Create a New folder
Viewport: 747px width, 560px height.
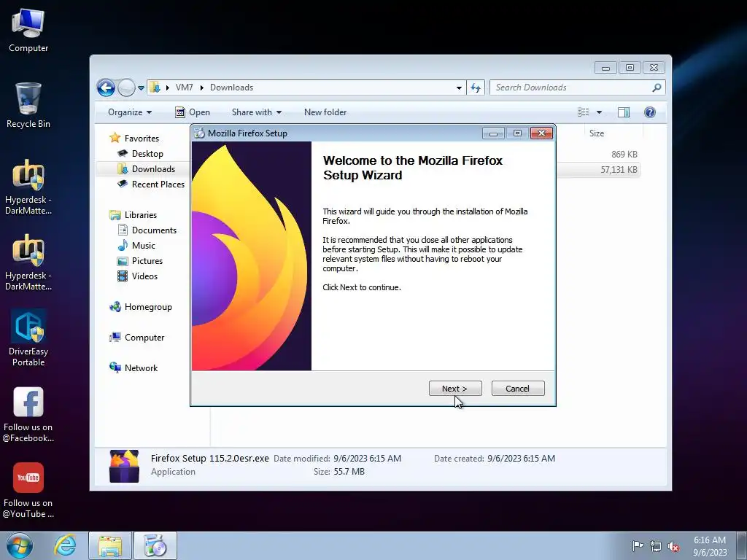tap(325, 112)
